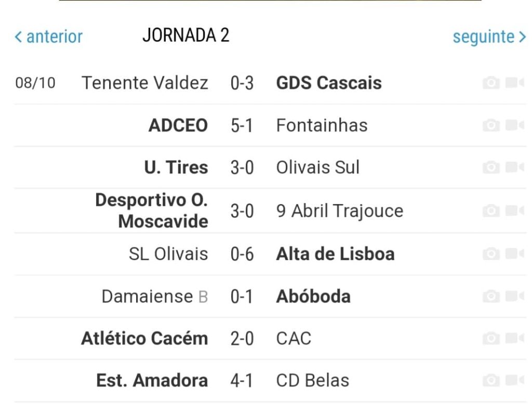Click video icon on U. Tires match row
Screen dimensions: 532x408
click(x=514, y=167)
